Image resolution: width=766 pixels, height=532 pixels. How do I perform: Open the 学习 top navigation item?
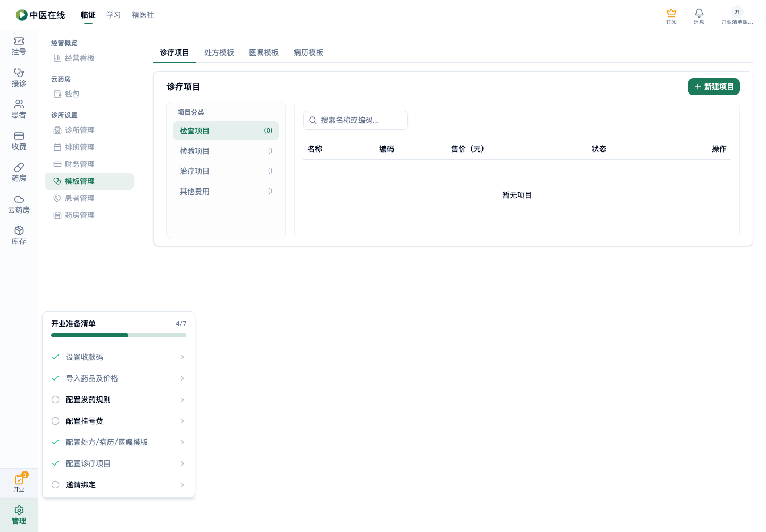point(114,15)
